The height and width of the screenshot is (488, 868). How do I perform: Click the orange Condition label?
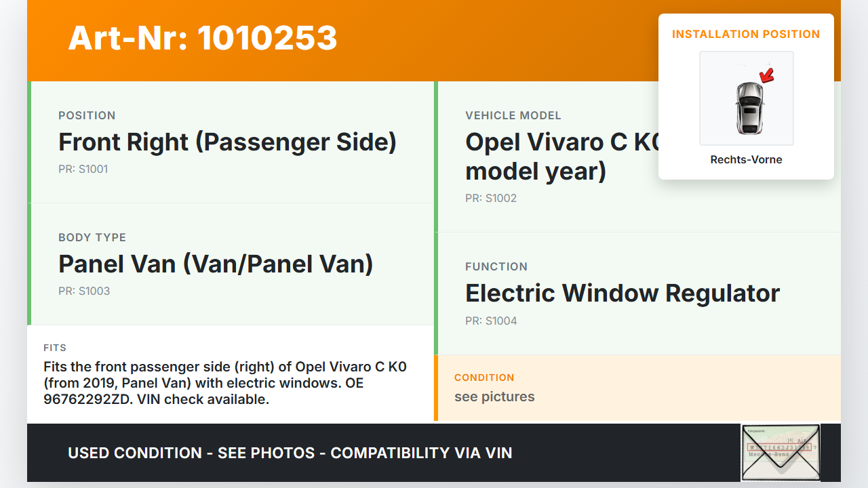pos(484,378)
